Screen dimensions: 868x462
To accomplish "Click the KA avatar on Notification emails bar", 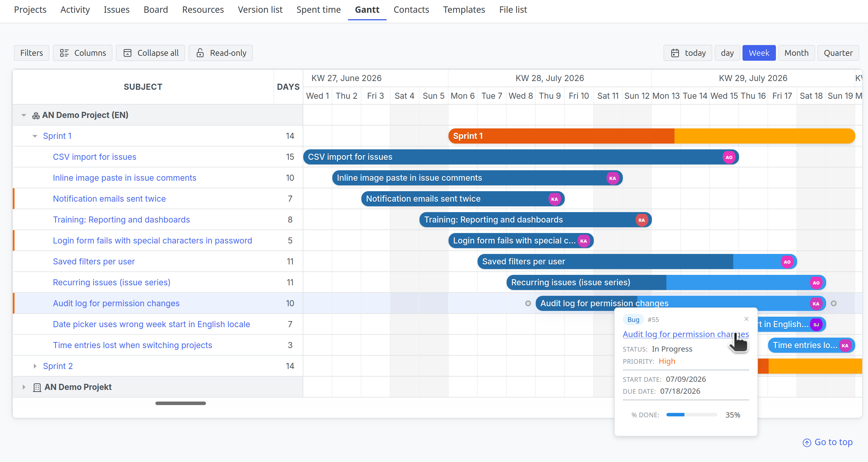I will coord(554,199).
